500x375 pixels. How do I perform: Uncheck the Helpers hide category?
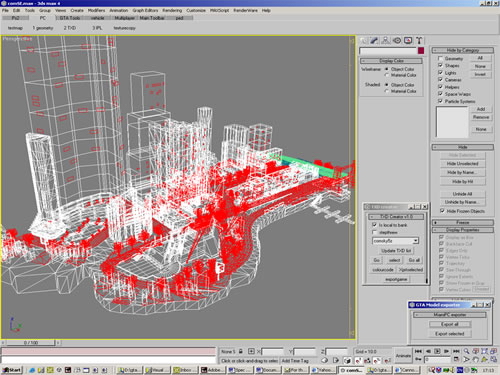[441, 87]
